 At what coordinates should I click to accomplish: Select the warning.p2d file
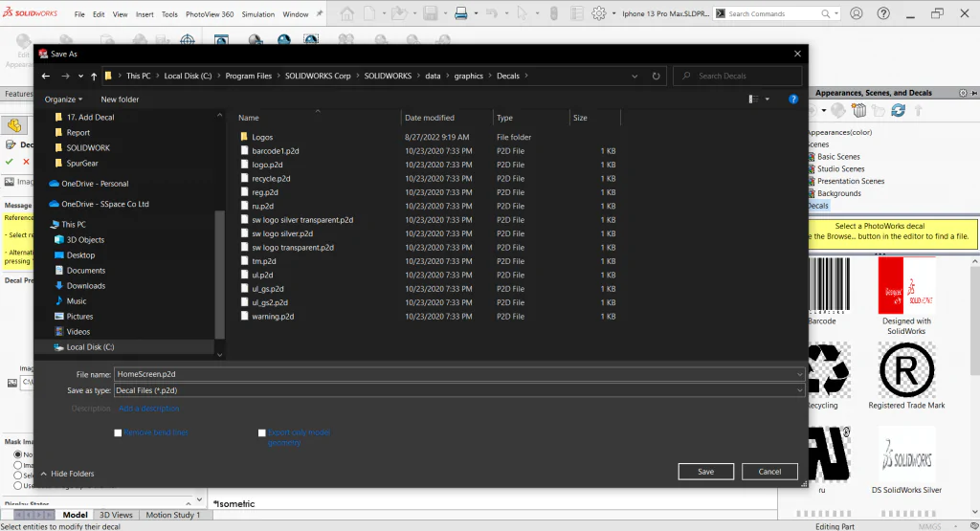(273, 316)
